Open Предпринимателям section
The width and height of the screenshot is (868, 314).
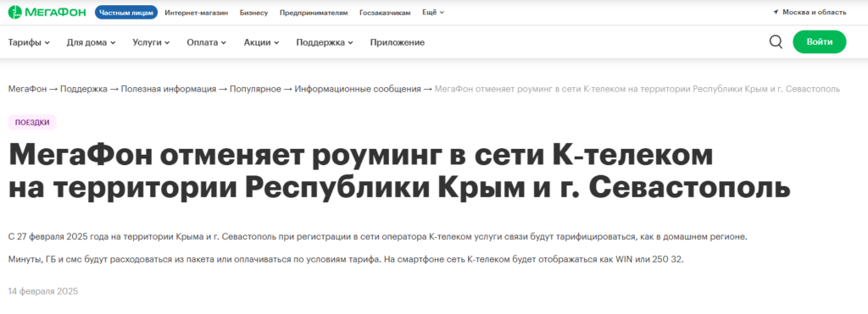(314, 13)
